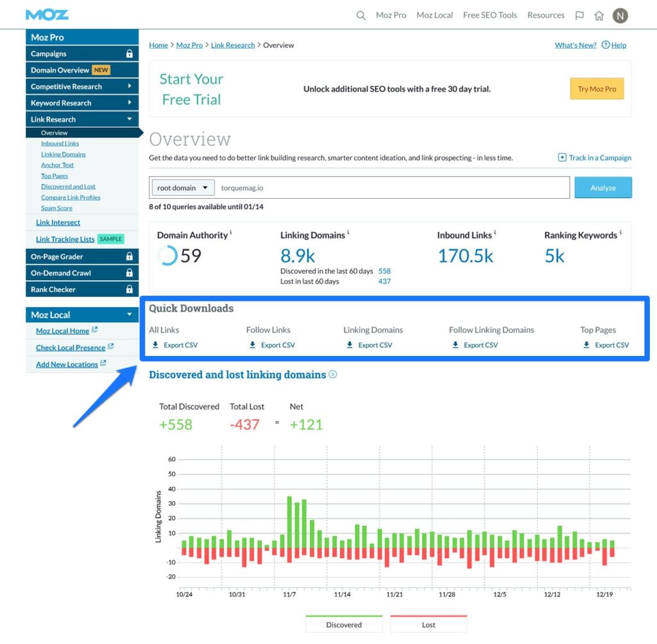The width and height of the screenshot is (657, 644).
Task: Click the lock icon on the Campaigns item
Action: (130, 53)
